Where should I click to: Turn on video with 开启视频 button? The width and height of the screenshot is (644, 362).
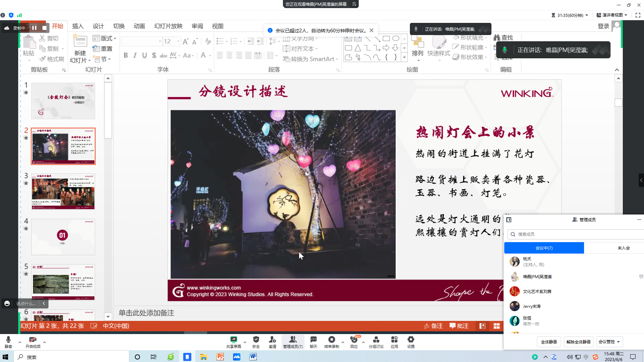33,341
